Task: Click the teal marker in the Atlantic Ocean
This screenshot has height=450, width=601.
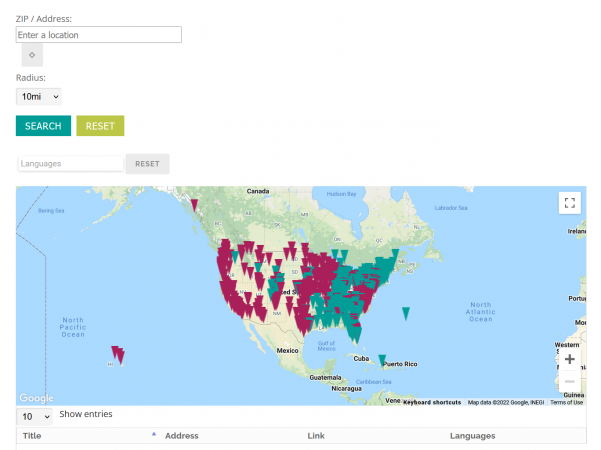Action: pos(405,313)
